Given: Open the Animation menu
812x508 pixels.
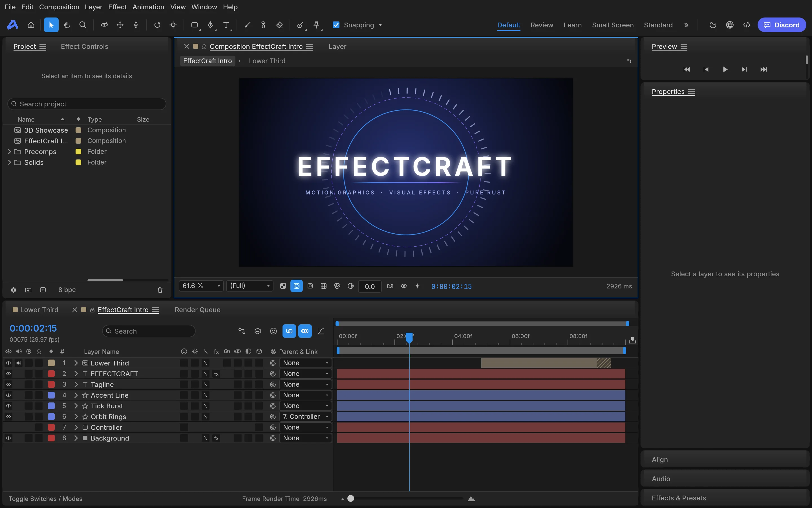Looking at the screenshot, I should 148,7.
